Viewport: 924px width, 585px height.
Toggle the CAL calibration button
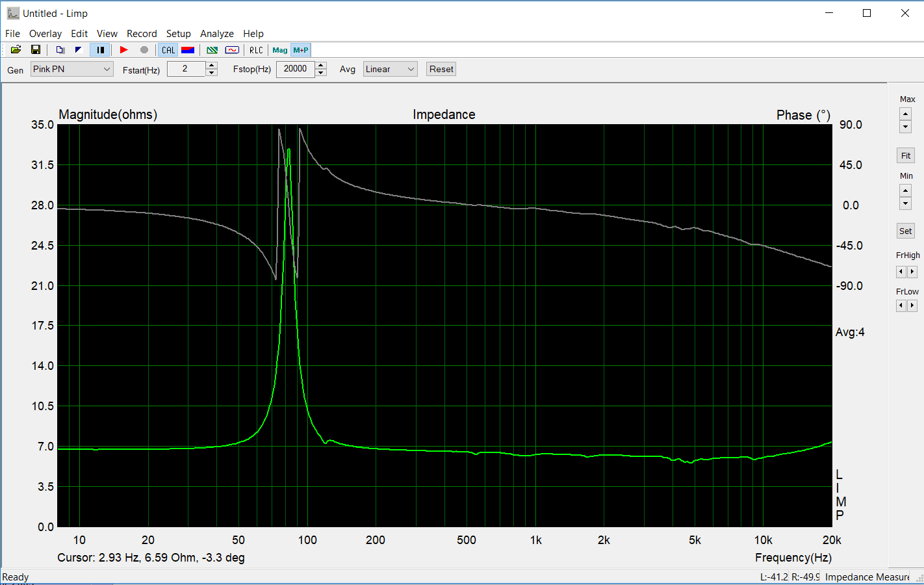tap(168, 50)
